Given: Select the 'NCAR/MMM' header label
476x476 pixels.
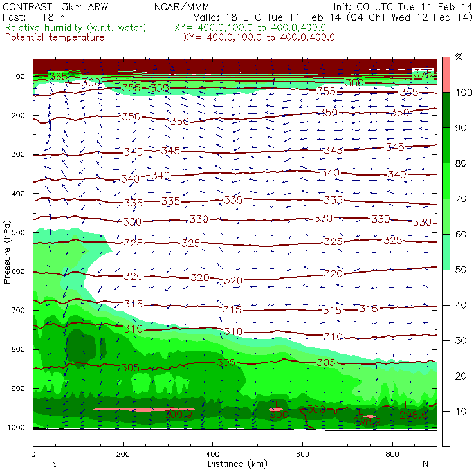Looking at the screenshot, I should pyautogui.click(x=181, y=6).
